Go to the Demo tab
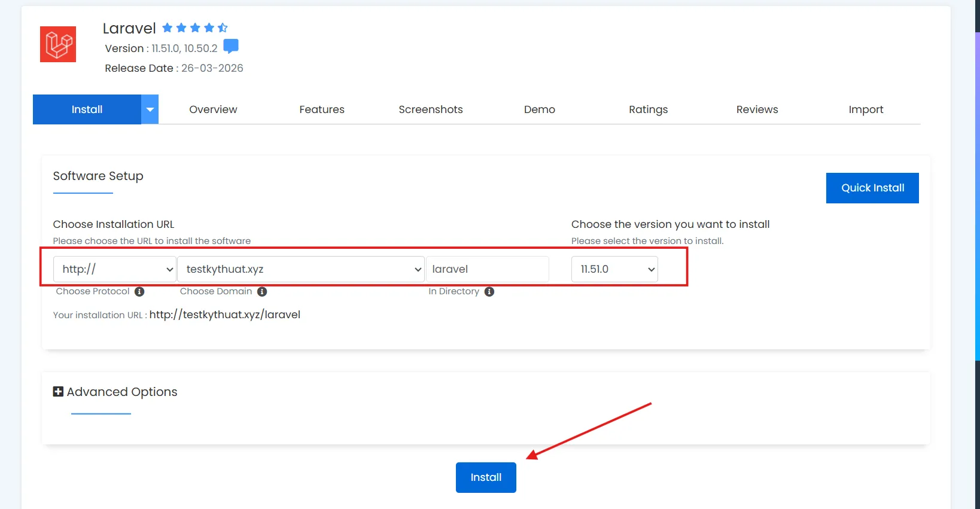This screenshot has width=980, height=509. pyautogui.click(x=540, y=109)
